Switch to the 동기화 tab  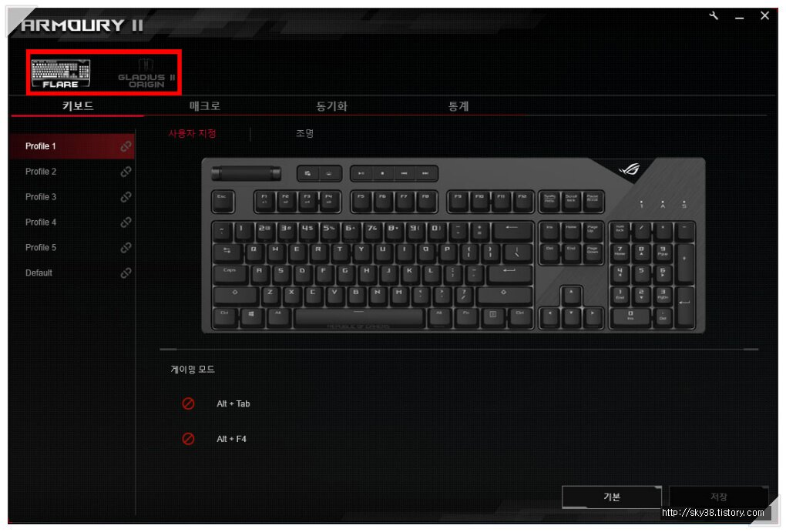[x=332, y=105]
